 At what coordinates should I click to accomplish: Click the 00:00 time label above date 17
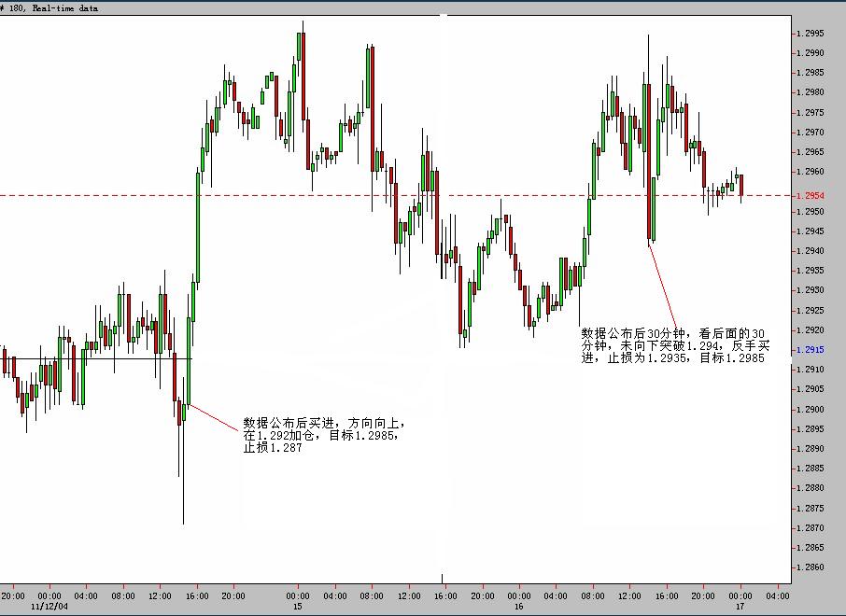point(740,596)
